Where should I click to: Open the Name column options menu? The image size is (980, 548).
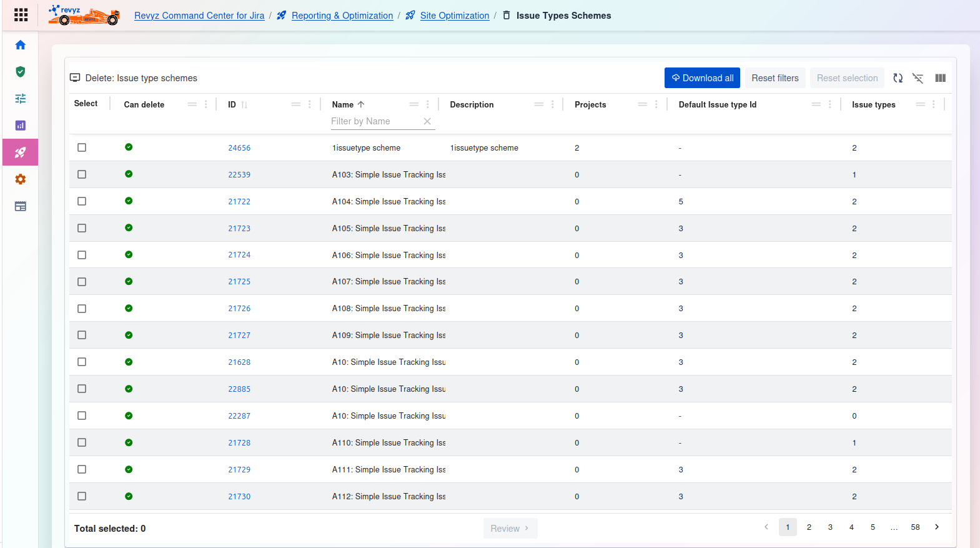point(428,104)
